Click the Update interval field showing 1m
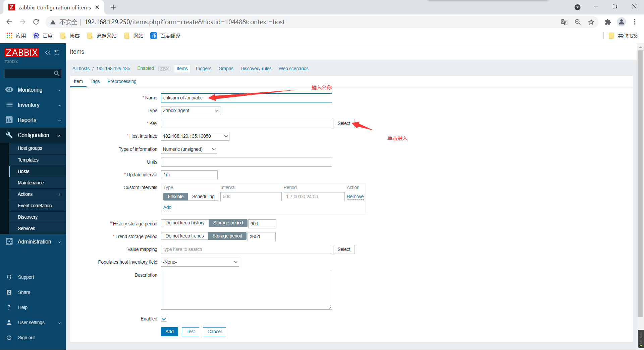Screen dimensions: 644x350 189,175
